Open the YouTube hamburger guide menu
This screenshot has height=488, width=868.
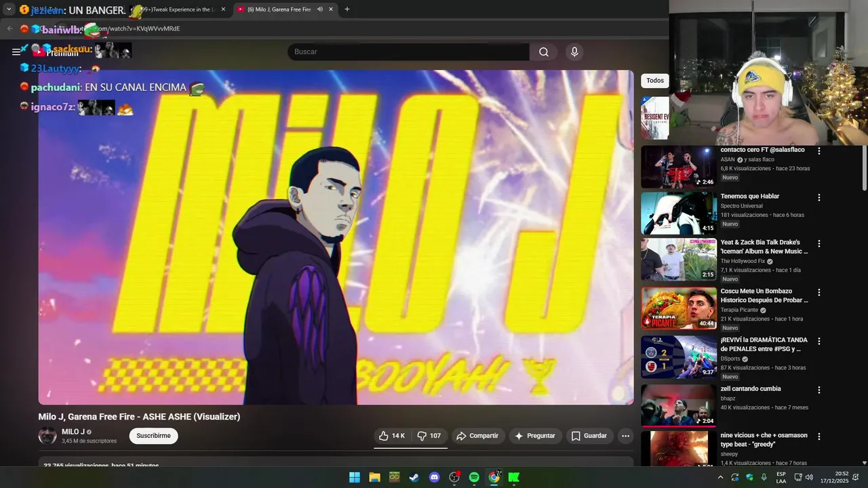(x=16, y=52)
